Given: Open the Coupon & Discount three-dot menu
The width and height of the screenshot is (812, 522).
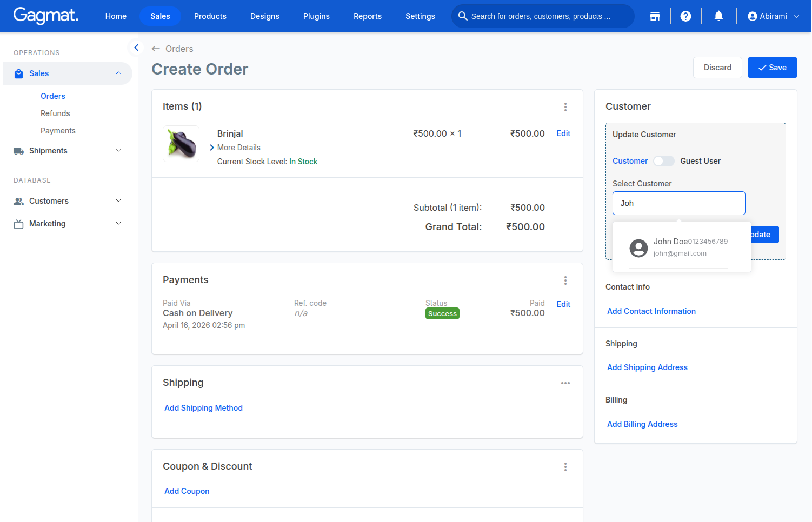Looking at the screenshot, I should click(x=565, y=467).
